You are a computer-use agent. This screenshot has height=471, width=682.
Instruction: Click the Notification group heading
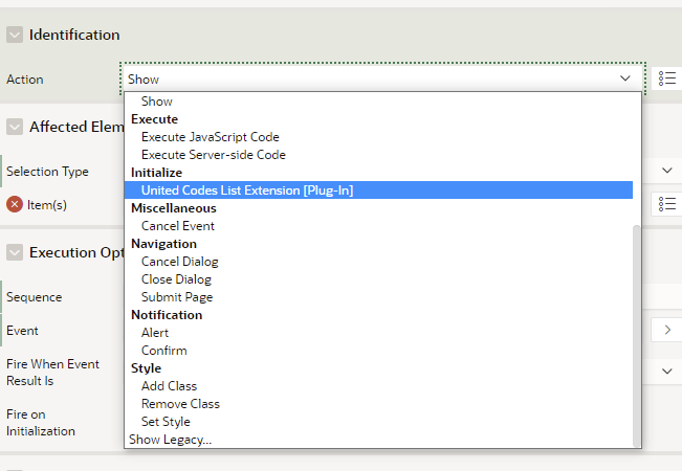tap(167, 315)
